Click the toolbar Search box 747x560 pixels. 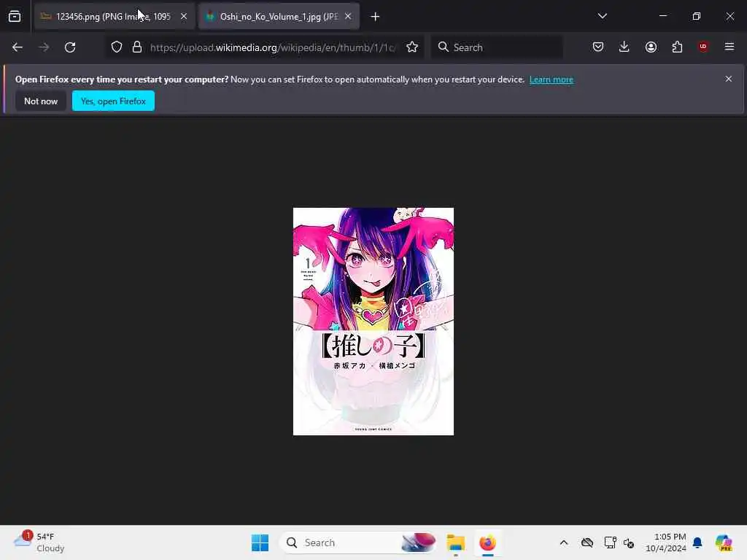point(496,47)
